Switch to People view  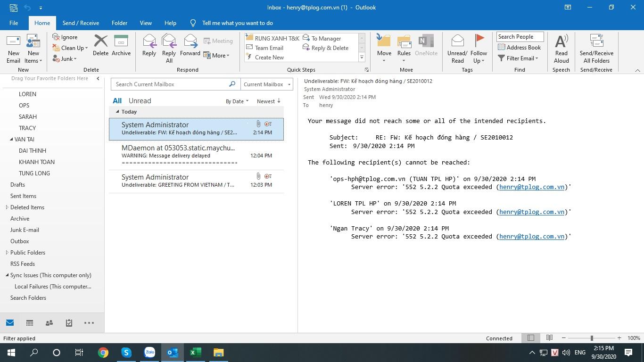point(49,323)
